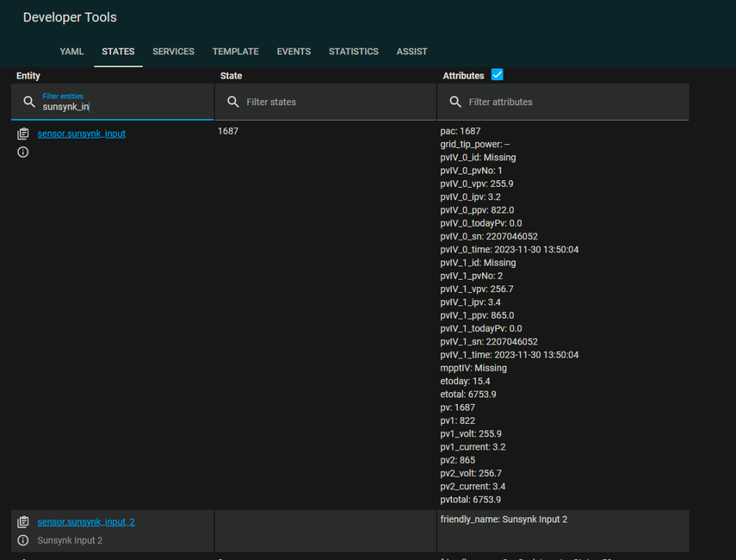Click 'friendly_name: Sunsynk Input 2' attribute
The width and height of the screenshot is (736, 560).
[503, 520]
